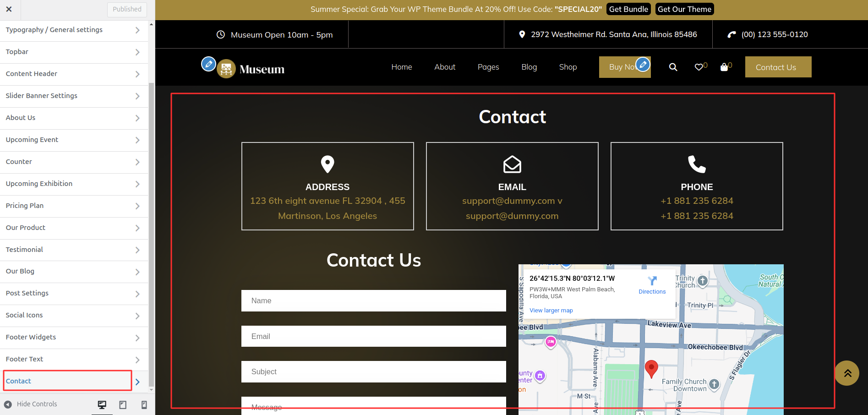Switch preview to desktop view
This screenshot has width=868, height=415.
tap(102, 404)
